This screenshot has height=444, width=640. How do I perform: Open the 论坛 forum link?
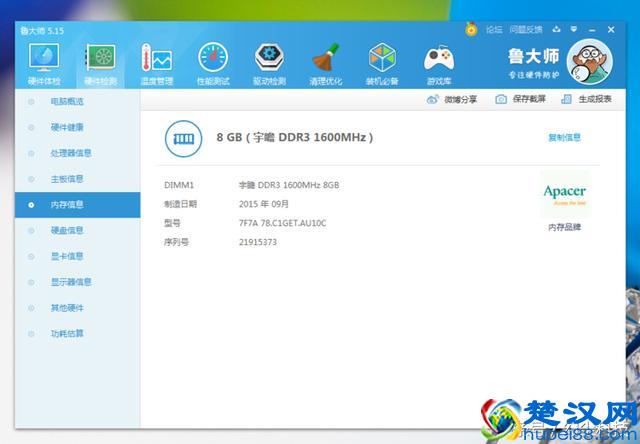click(x=494, y=30)
